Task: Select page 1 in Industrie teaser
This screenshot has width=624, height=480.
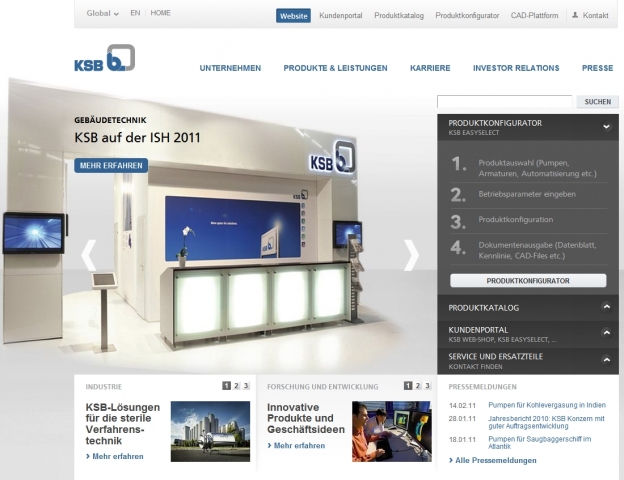Action: pyautogui.click(x=226, y=386)
